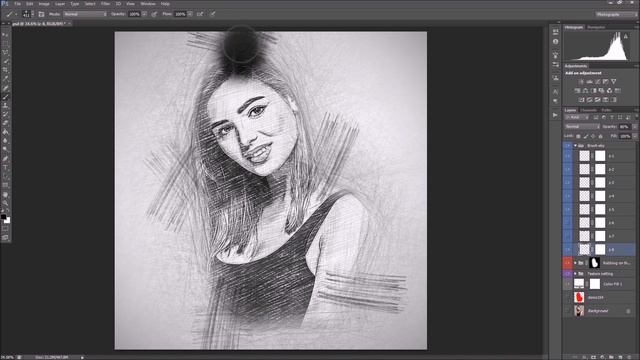The width and height of the screenshot is (640, 360).
Task: Add a Curves adjustment
Action: [x=597, y=82]
